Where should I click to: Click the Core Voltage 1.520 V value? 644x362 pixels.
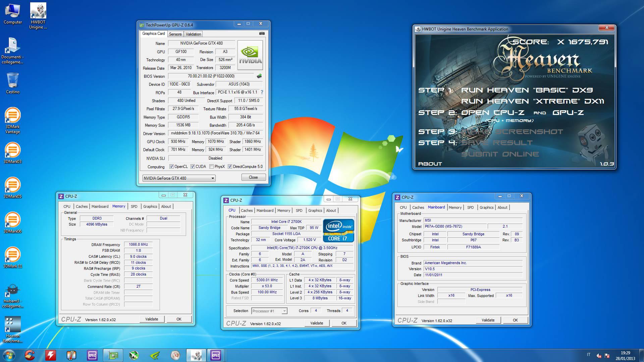pyautogui.click(x=310, y=240)
